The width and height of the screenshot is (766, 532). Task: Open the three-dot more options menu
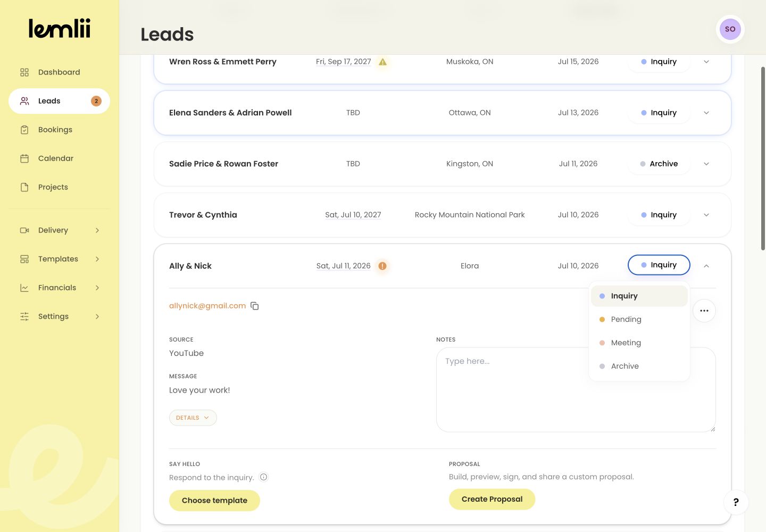704,311
